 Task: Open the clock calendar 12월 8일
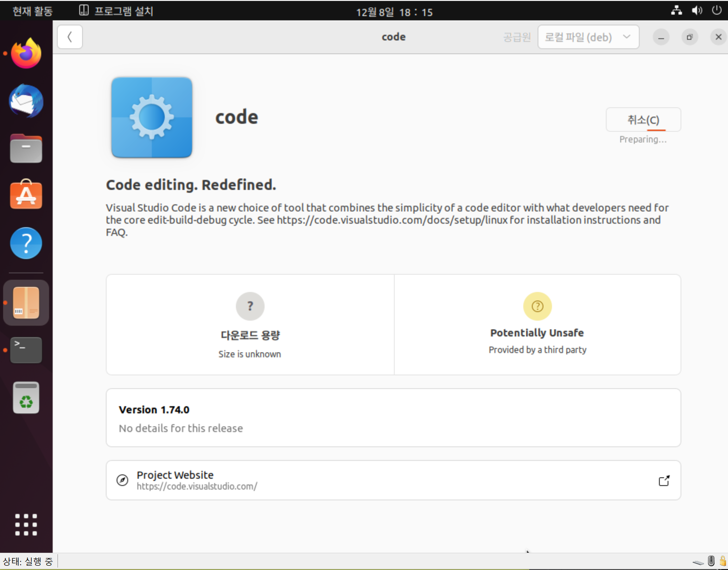point(394,12)
